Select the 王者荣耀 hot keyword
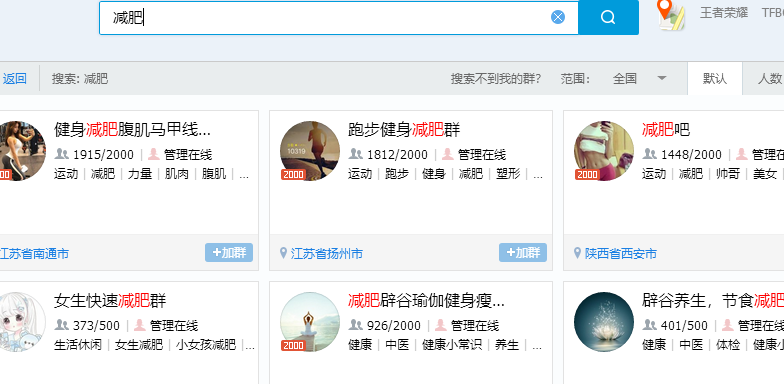784x384 pixels. (x=724, y=13)
